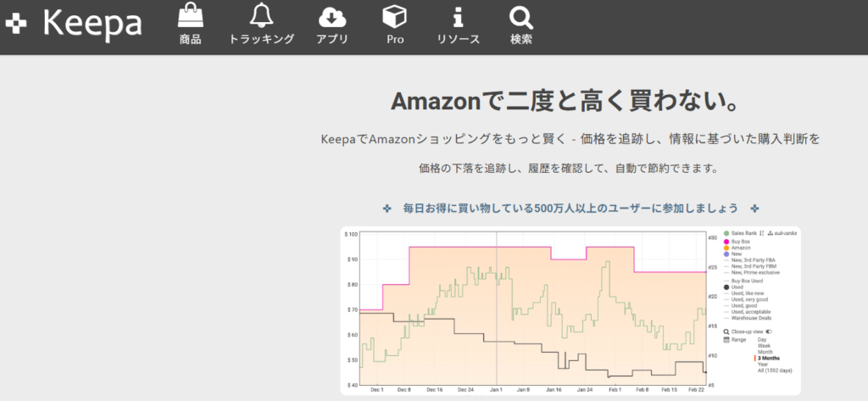Click the sub-ranks label
The width and height of the screenshot is (868, 401).
786,233
